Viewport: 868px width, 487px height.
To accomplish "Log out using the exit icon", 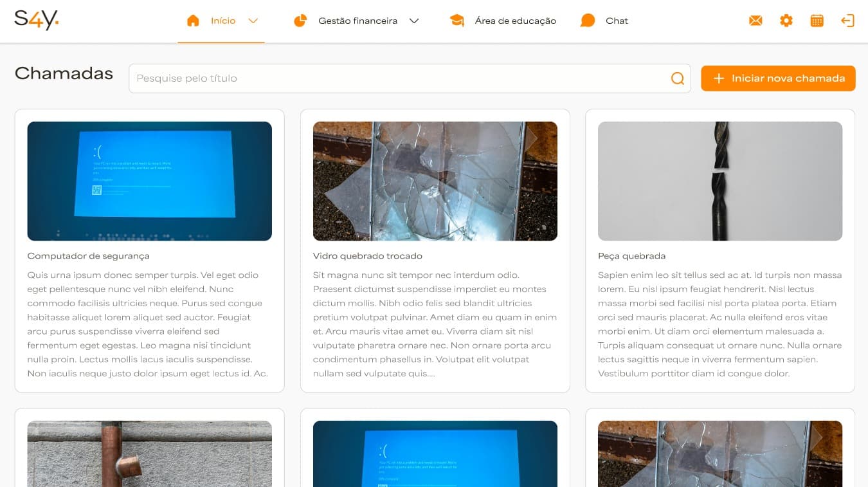I will coord(847,21).
